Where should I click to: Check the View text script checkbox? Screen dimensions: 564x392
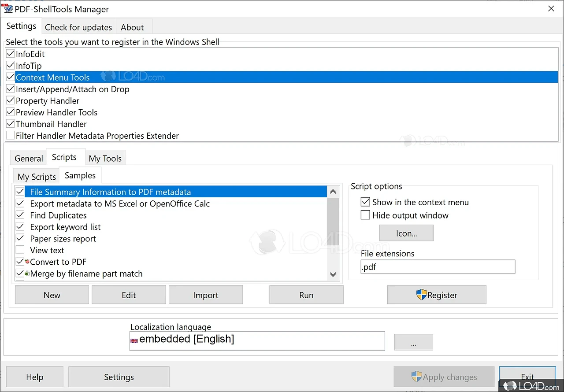(20, 250)
